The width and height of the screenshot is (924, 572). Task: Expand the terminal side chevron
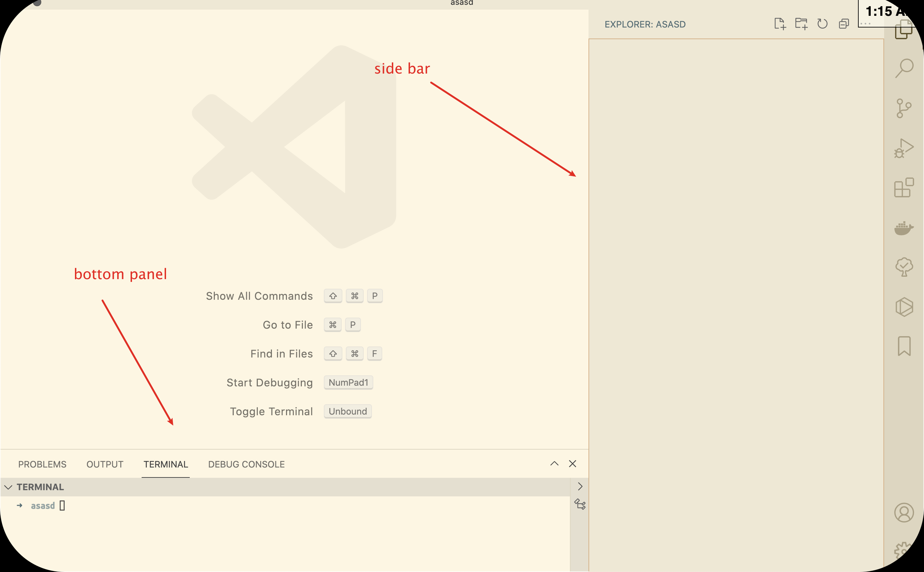(x=580, y=486)
